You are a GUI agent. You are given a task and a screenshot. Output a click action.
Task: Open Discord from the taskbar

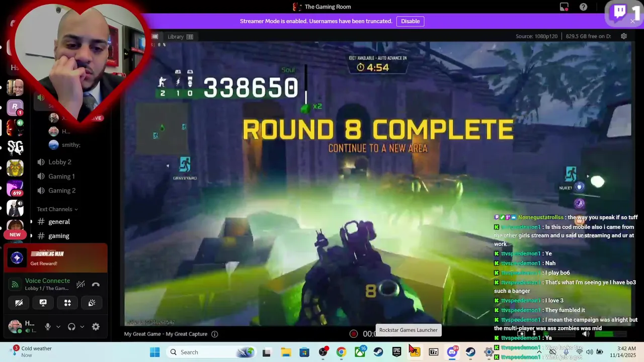coord(452,352)
